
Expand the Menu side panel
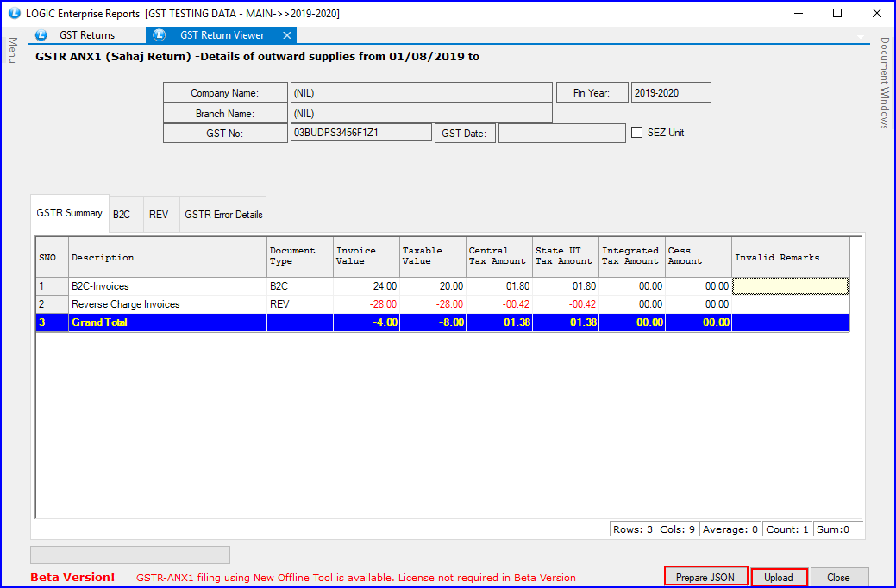13,50
